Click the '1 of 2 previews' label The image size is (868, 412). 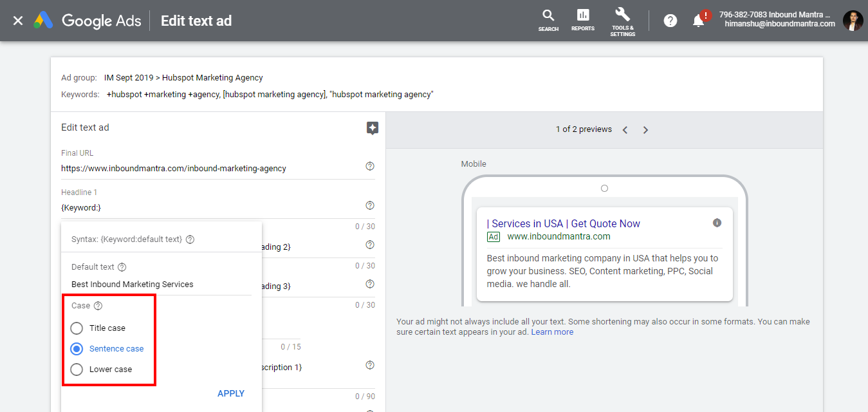pyautogui.click(x=584, y=129)
